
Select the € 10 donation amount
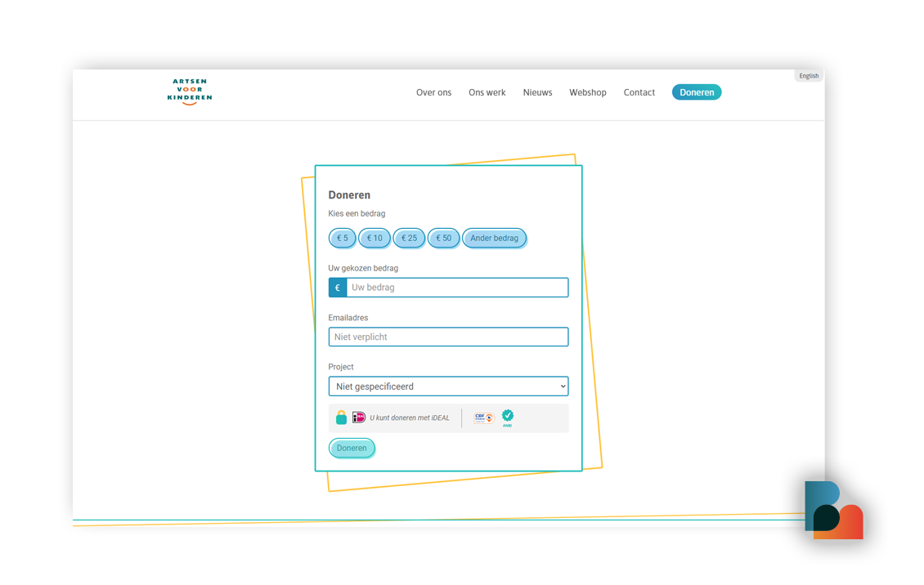(x=375, y=239)
